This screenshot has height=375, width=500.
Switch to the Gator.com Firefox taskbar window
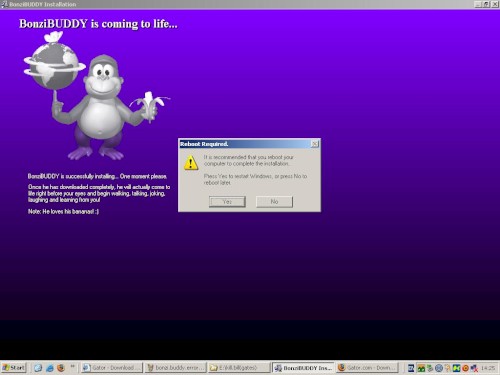[367, 368]
